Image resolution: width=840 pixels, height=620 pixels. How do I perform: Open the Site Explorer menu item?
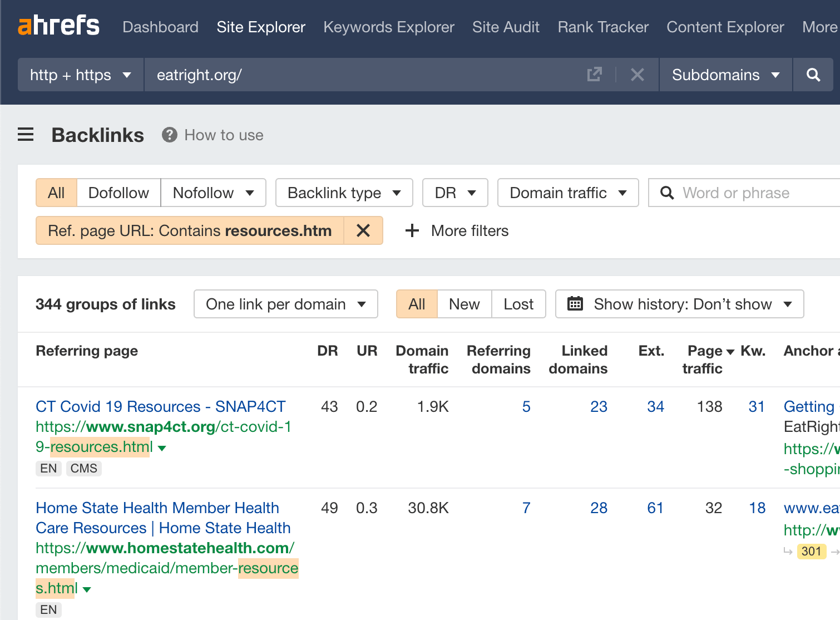261,27
